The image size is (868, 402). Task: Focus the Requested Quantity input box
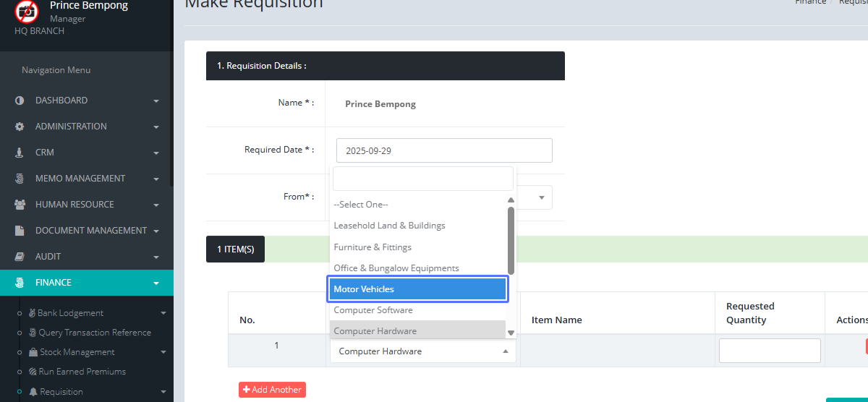770,351
